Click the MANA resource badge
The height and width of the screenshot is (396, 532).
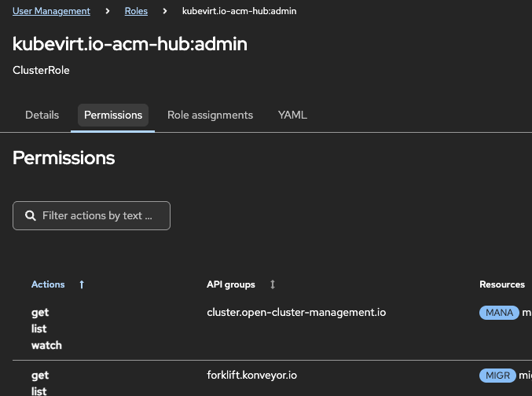[x=499, y=313]
